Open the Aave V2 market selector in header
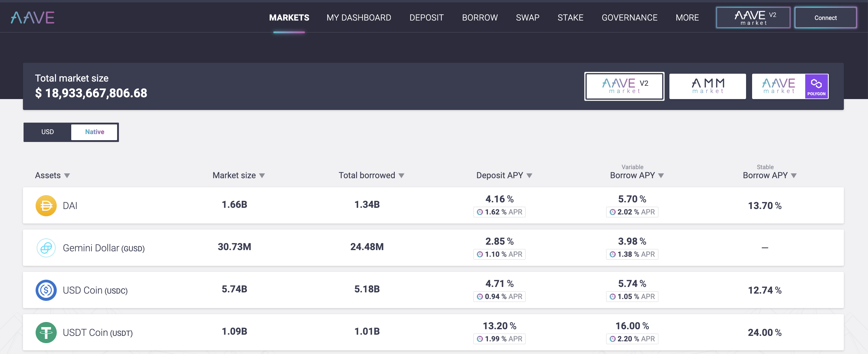868x354 pixels. pos(753,18)
